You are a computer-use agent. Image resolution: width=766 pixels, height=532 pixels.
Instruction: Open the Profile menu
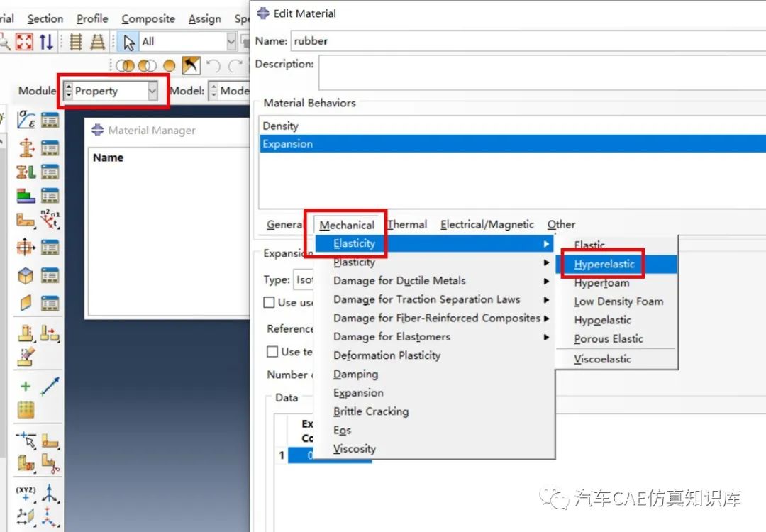pos(92,18)
